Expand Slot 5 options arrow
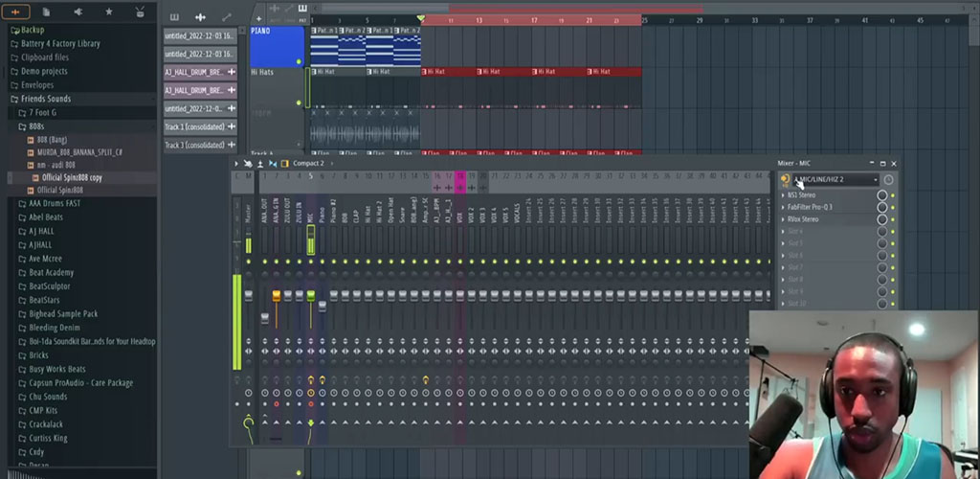This screenshot has height=479, width=980. point(783,243)
